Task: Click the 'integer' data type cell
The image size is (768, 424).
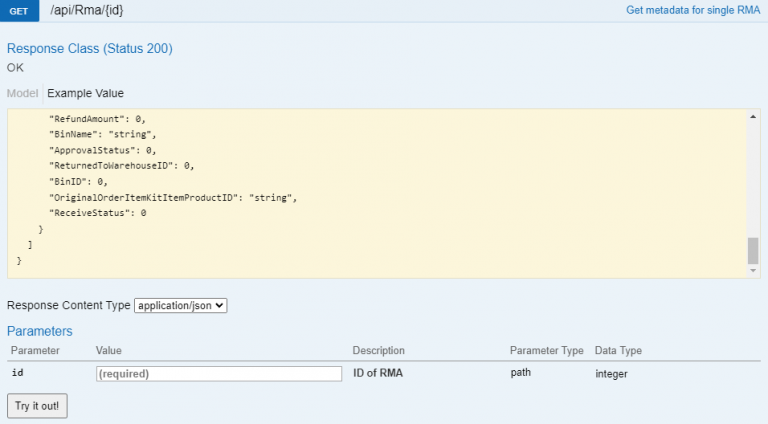Action: [611, 374]
